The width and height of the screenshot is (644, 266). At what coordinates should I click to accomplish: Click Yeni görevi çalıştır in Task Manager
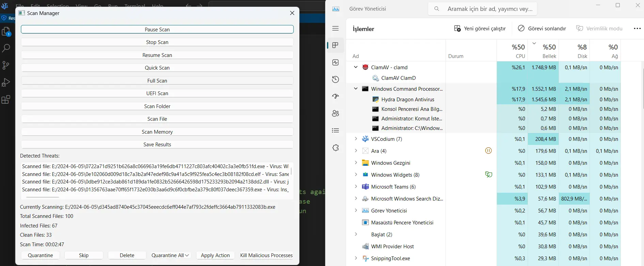coord(480,29)
